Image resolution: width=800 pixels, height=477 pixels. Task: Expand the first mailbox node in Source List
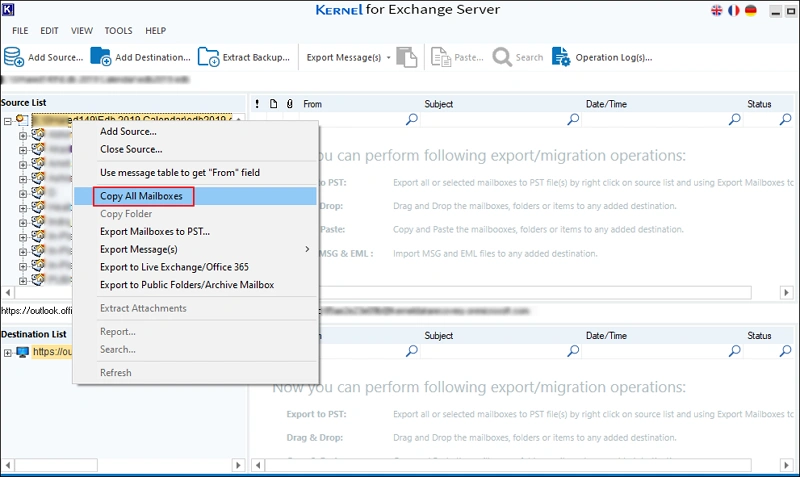click(x=22, y=136)
